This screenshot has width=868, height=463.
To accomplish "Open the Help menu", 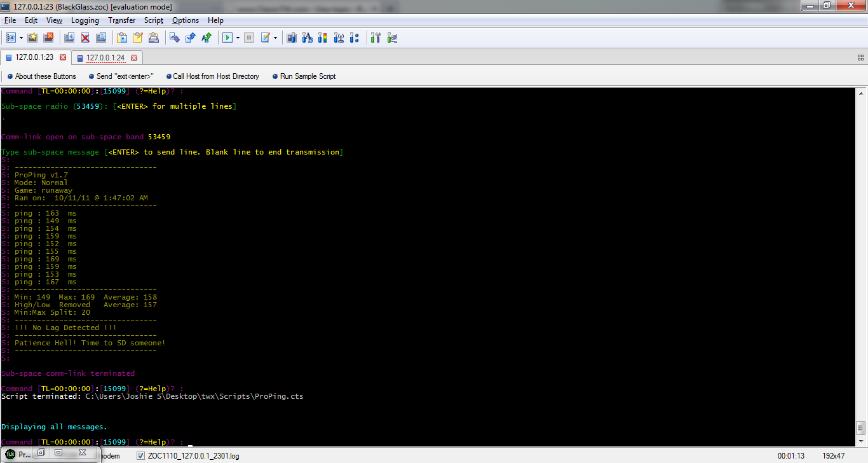I will (x=216, y=20).
